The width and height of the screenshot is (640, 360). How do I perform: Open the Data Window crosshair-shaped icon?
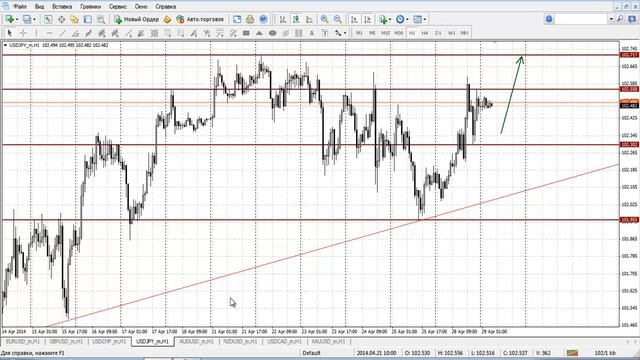62,19
